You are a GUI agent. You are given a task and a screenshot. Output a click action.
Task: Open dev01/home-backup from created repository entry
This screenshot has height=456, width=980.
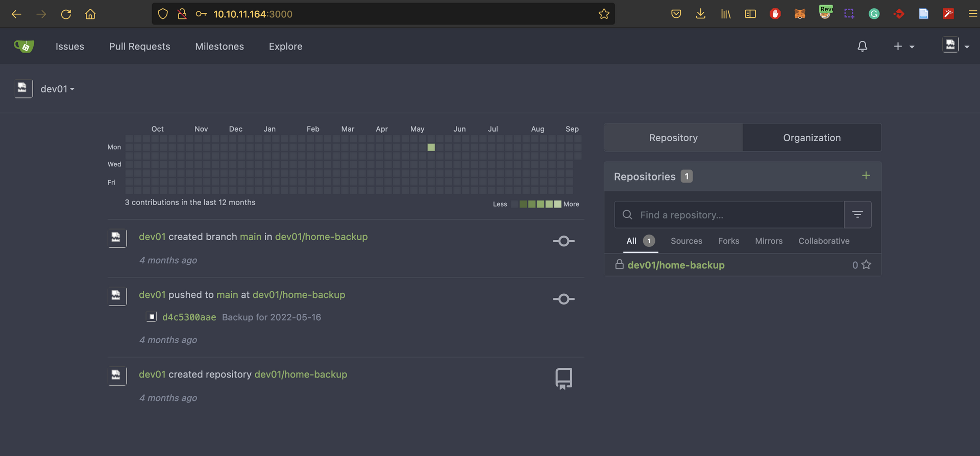[x=301, y=374]
